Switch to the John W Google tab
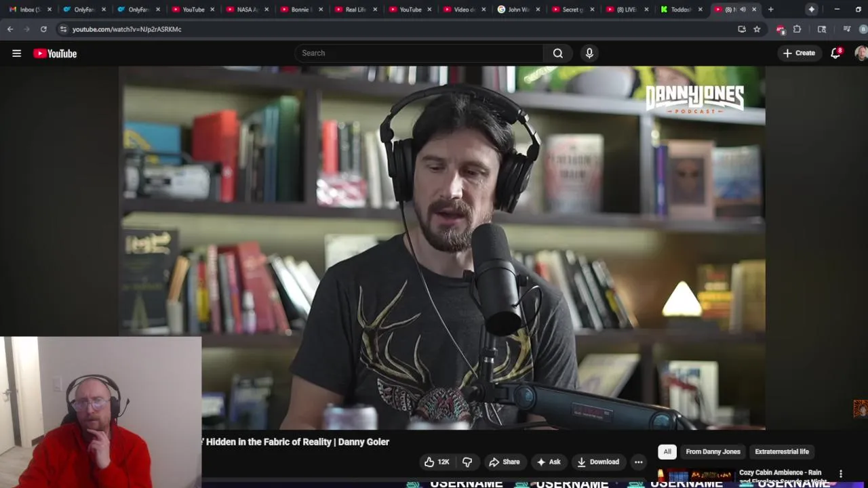 click(x=518, y=9)
